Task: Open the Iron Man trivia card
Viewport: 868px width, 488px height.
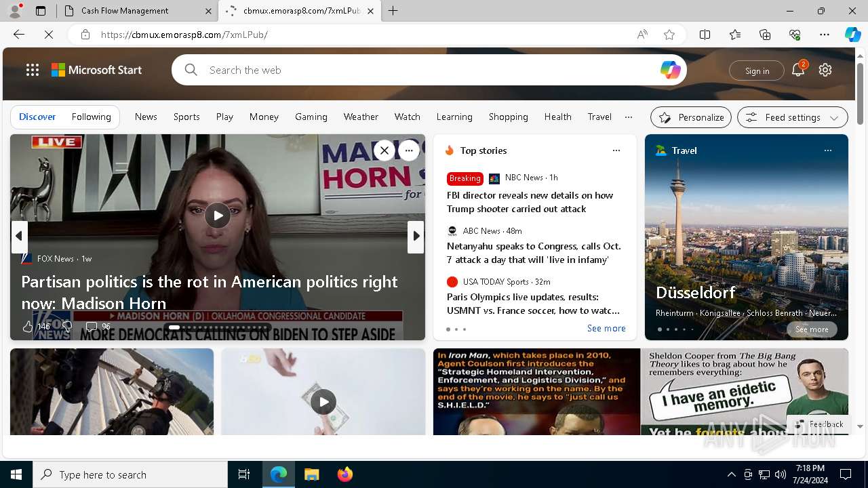Action: tap(536, 392)
